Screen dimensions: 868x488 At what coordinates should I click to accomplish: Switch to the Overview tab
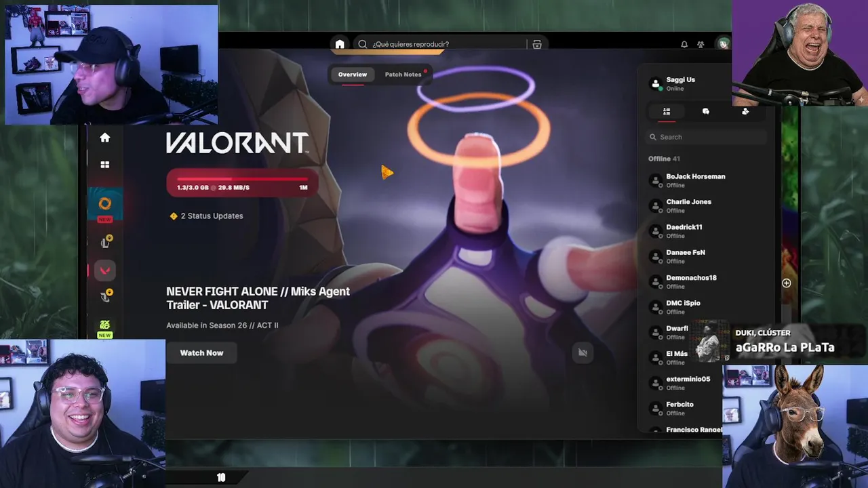353,75
